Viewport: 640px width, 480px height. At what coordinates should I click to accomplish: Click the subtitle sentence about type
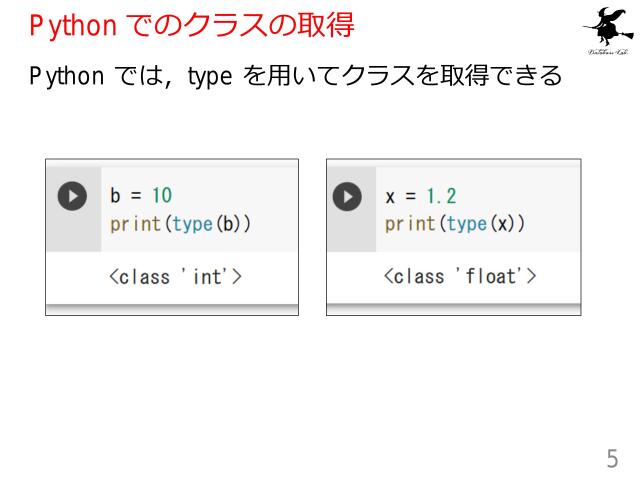296,76
